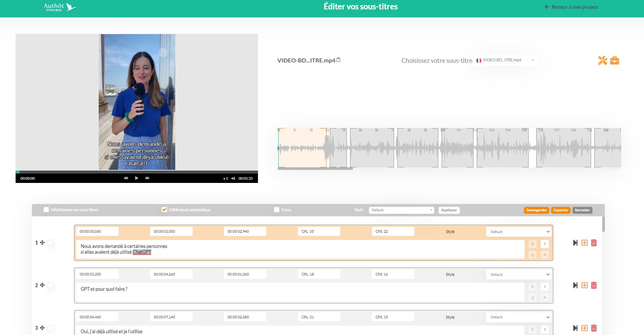Click the video progress bar
The height and width of the screenshot is (335, 644).
tap(137, 172)
